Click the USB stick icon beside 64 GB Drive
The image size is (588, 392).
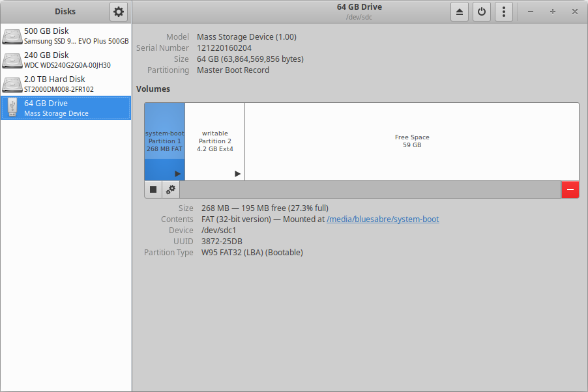[12, 107]
